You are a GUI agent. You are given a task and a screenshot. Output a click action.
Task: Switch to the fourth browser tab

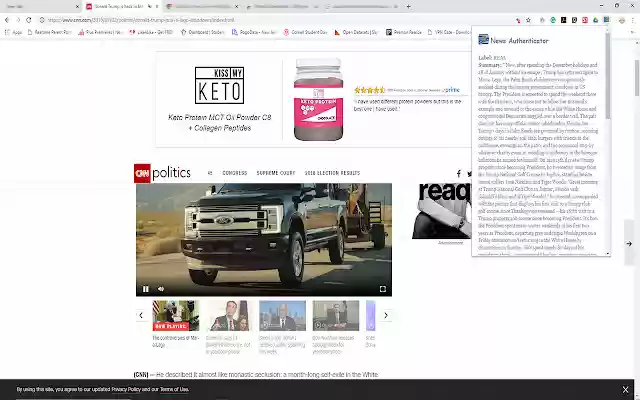[x=282, y=7]
